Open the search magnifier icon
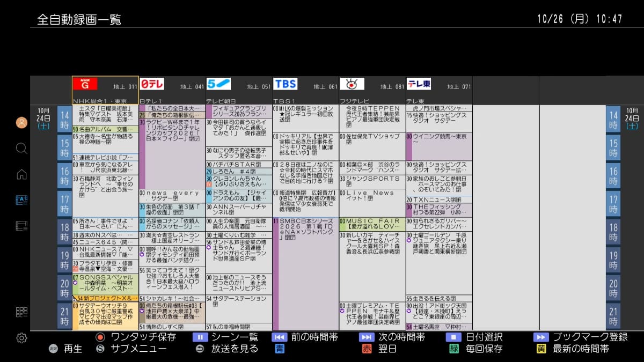The image size is (644, 362). point(21,148)
